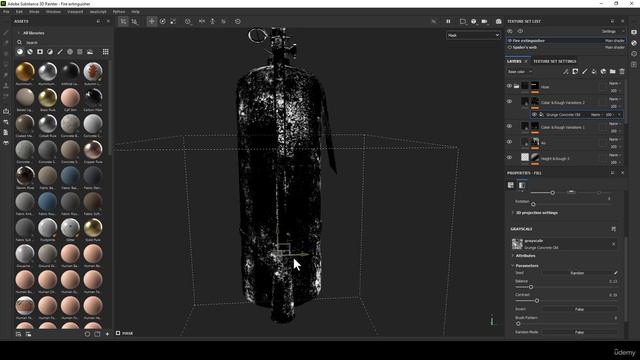Delete the selected layer with trash icon
Image resolution: width=640 pixels, height=360 pixels.
point(622,71)
